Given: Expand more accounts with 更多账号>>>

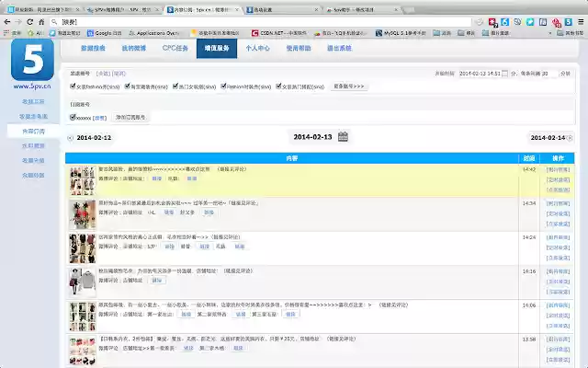Looking at the screenshot, I should [x=349, y=86].
